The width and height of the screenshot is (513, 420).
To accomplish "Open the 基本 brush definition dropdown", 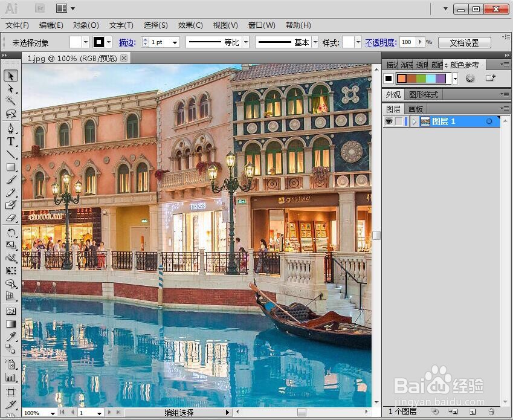I will [x=315, y=42].
